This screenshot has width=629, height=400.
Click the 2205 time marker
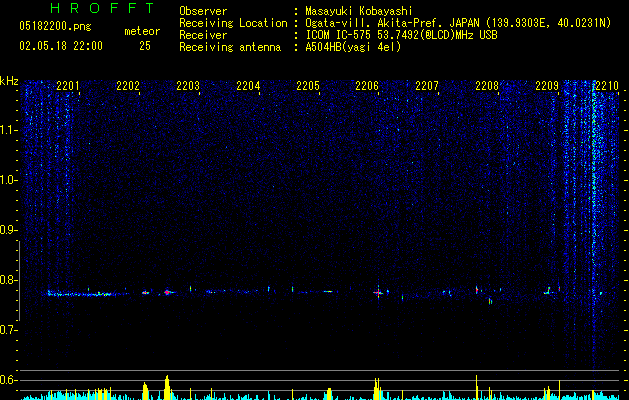tap(308, 86)
